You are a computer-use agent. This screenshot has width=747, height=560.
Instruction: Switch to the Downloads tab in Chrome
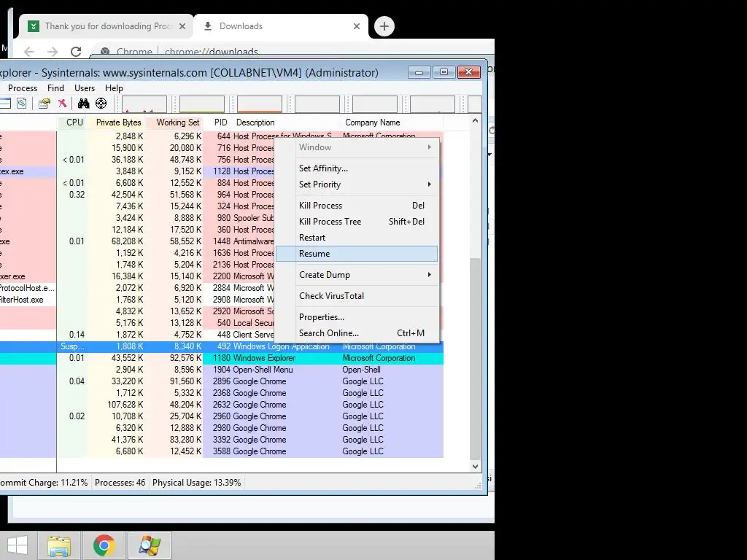point(281,26)
